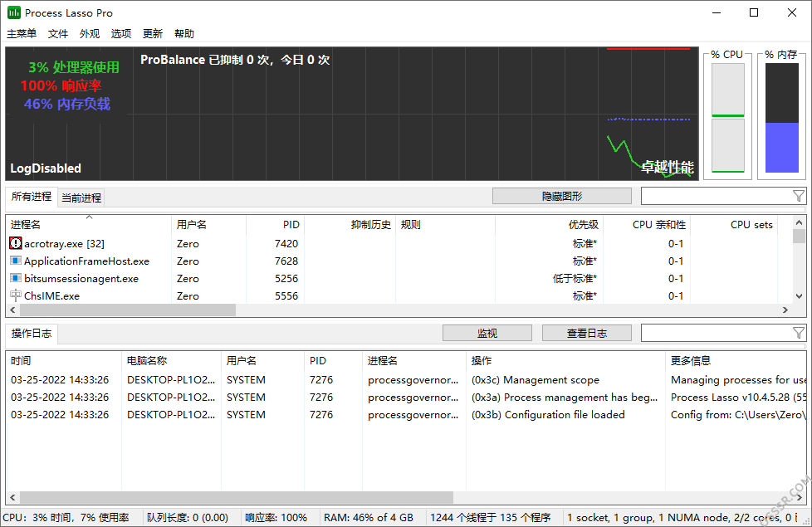Click the acrotray.exe process icon
The width and height of the screenshot is (812, 527).
[16, 243]
